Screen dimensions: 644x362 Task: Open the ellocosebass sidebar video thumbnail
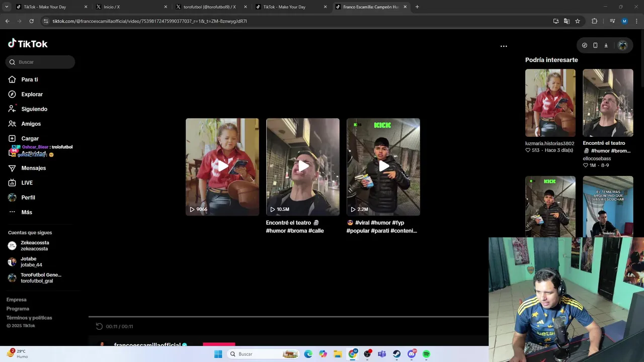click(608, 103)
